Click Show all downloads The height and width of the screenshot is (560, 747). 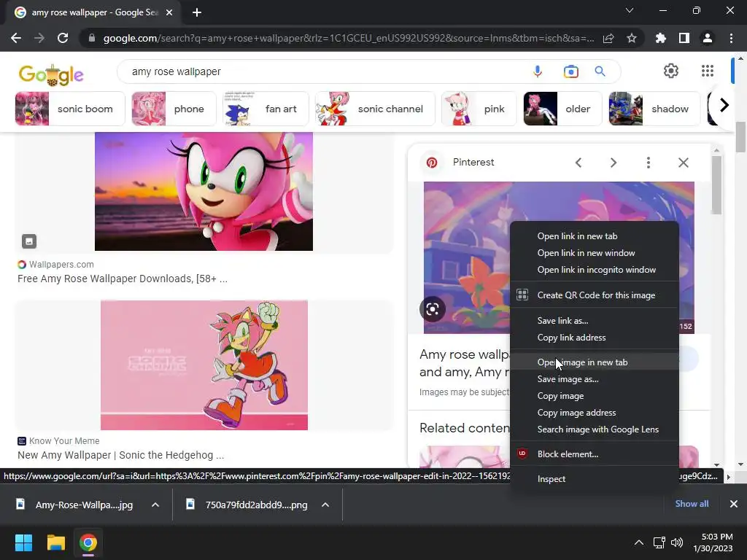[x=692, y=504]
